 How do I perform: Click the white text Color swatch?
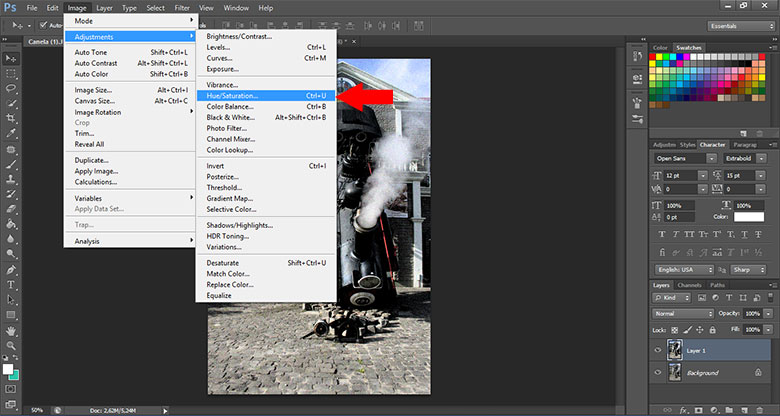748,216
